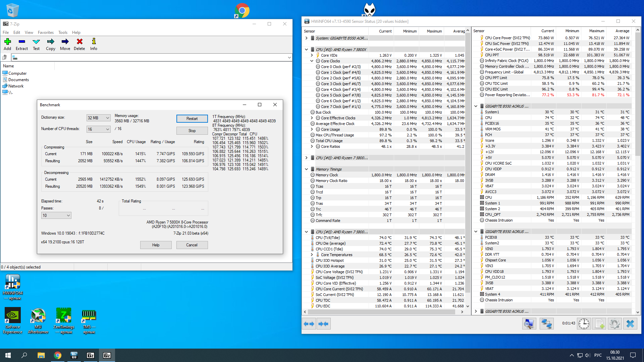
Task: Open the Favorites menu in 7-Zip
Action: point(46,33)
